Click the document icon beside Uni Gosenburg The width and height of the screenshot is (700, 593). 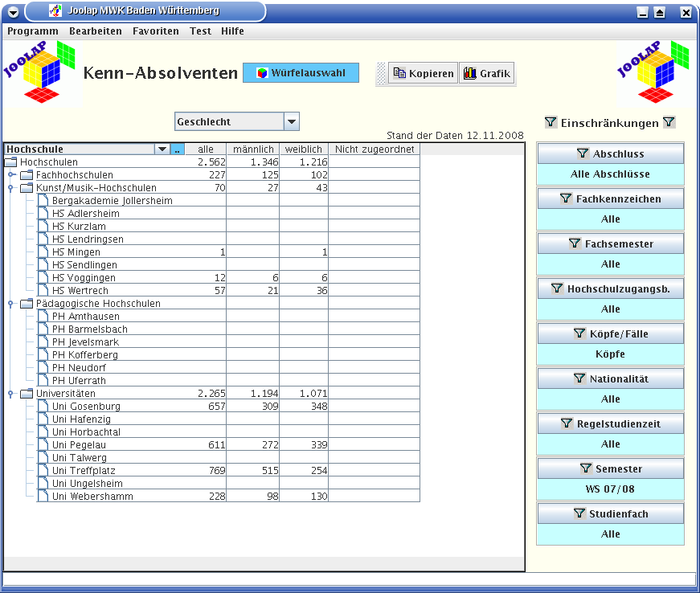click(43, 407)
